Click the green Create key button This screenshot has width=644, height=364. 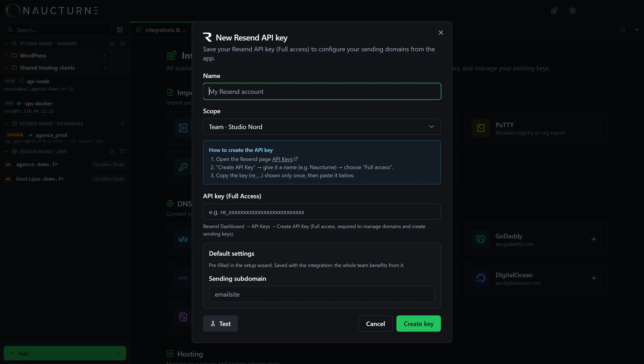coord(419,324)
